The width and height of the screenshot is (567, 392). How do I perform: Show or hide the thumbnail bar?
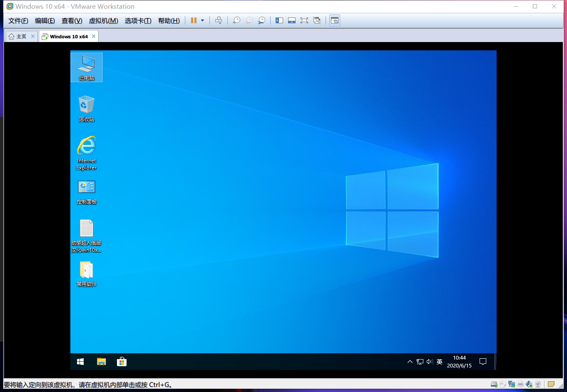tap(292, 20)
